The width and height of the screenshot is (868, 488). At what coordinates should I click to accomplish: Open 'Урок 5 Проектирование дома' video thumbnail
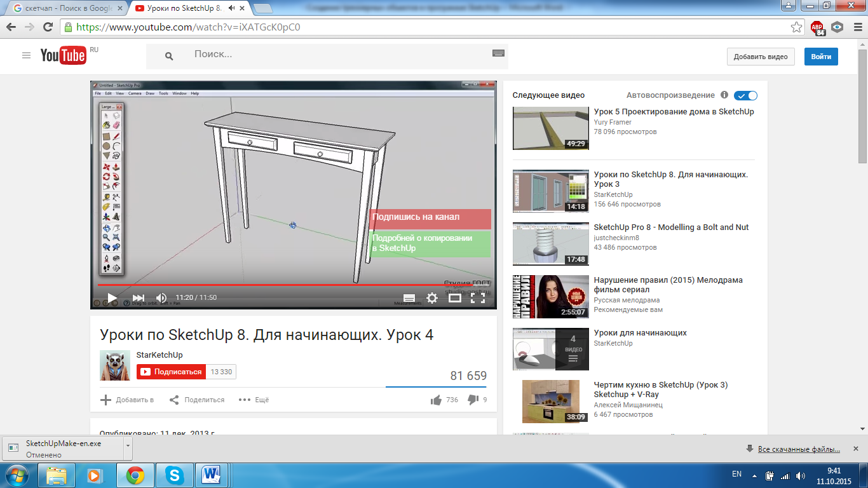click(551, 128)
